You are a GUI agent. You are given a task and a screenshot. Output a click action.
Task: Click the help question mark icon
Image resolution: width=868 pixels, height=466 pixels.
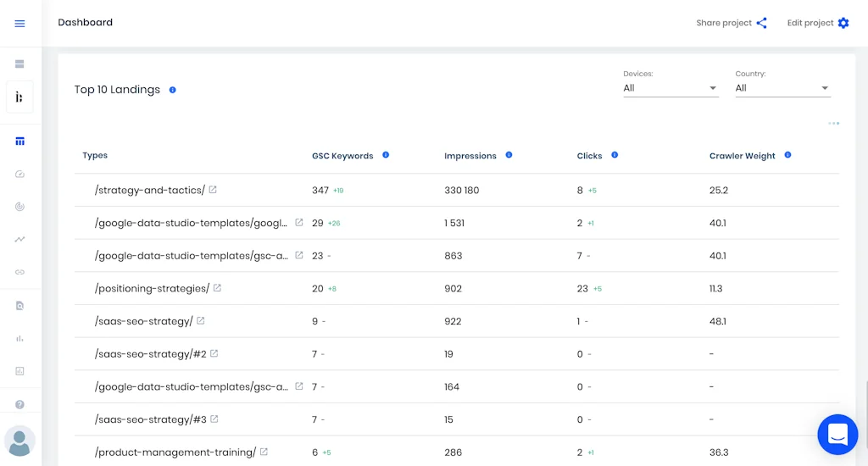tap(20, 404)
